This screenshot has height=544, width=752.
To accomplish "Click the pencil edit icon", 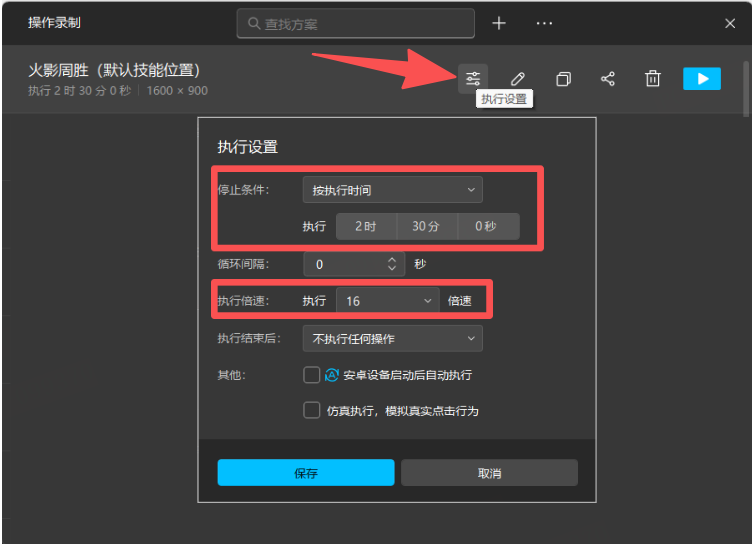I will point(518,78).
